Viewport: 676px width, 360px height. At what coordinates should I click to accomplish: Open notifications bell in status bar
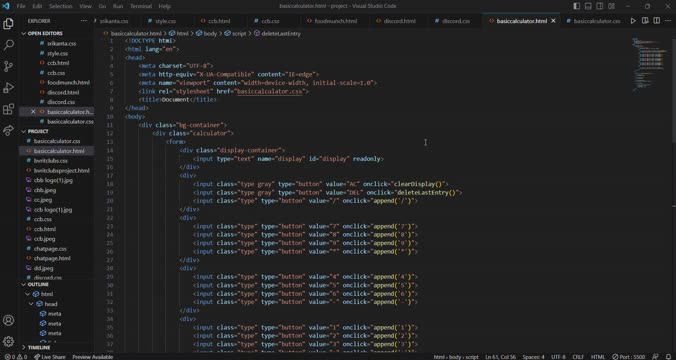669,357
